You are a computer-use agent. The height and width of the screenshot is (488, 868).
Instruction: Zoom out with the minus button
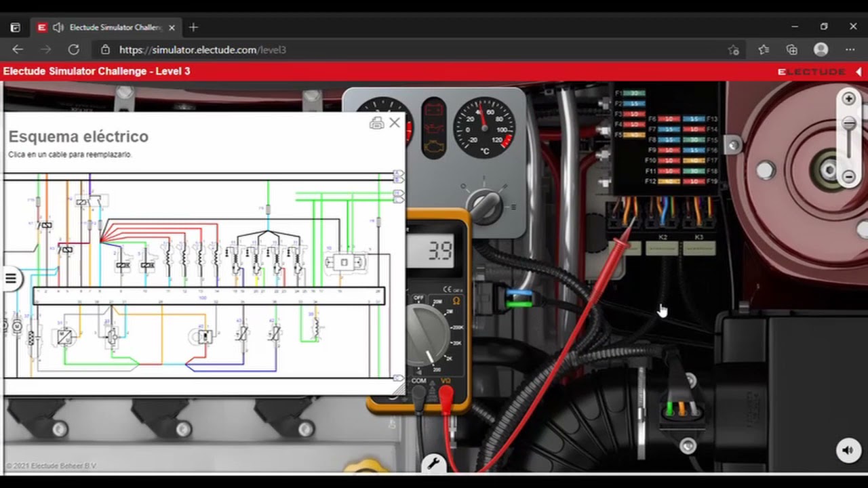point(848,176)
